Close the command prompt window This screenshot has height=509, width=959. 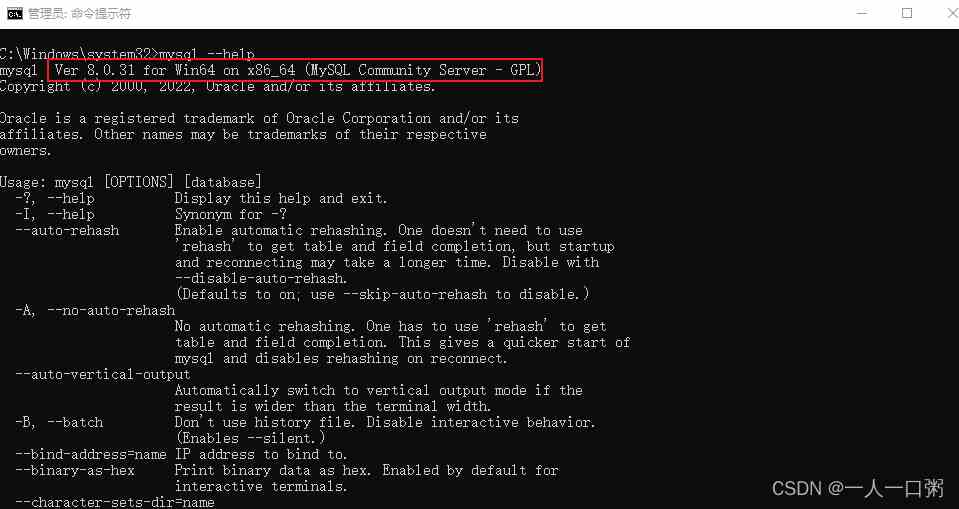coord(953,13)
